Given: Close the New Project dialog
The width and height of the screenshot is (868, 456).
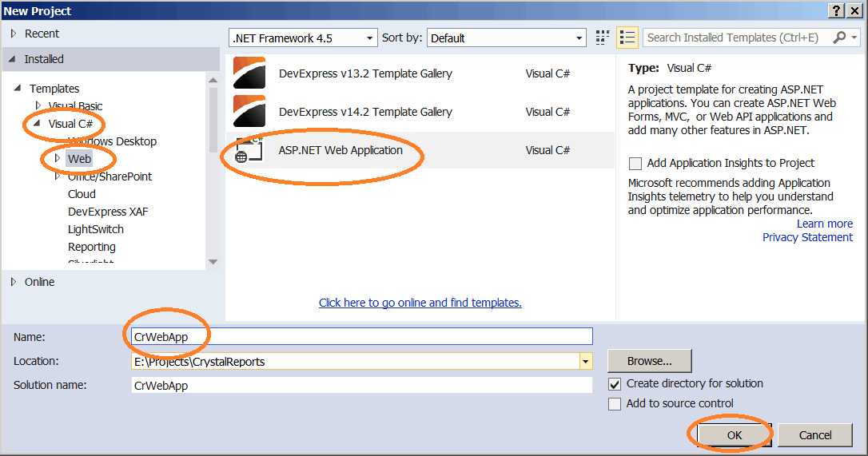Looking at the screenshot, I should tap(854, 10).
